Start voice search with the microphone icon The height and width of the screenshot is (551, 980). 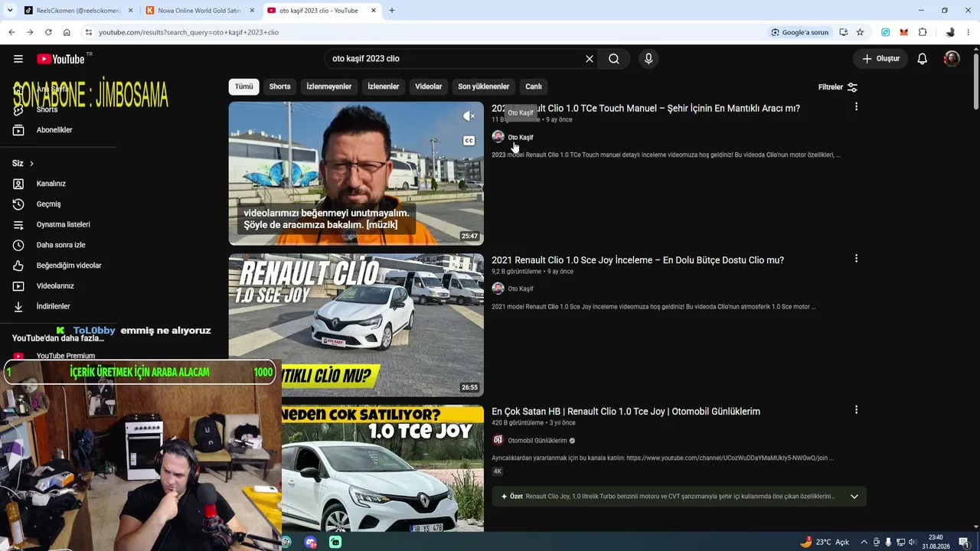click(648, 59)
